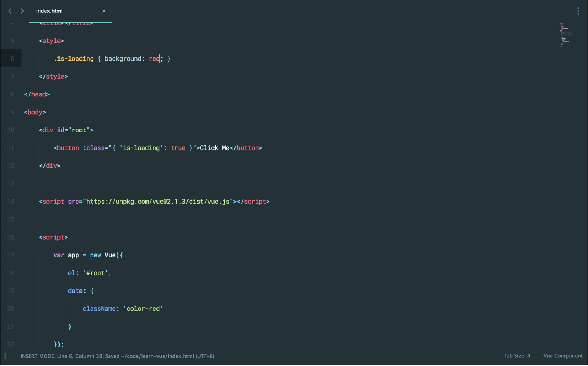Click the el property key
Image resolution: width=588 pixels, height=366 pixels.
(72, 273)
